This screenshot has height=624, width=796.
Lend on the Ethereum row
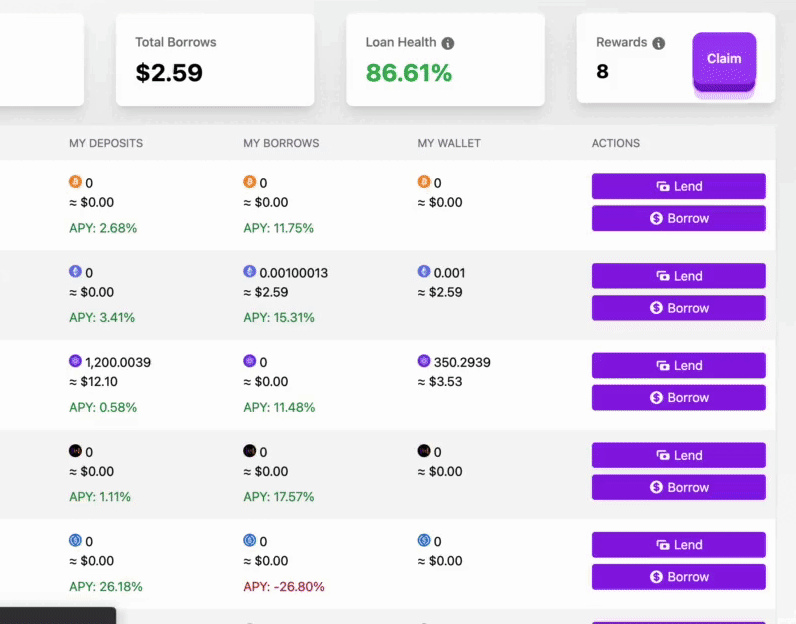pyautogui.click(x=678, y=276)
